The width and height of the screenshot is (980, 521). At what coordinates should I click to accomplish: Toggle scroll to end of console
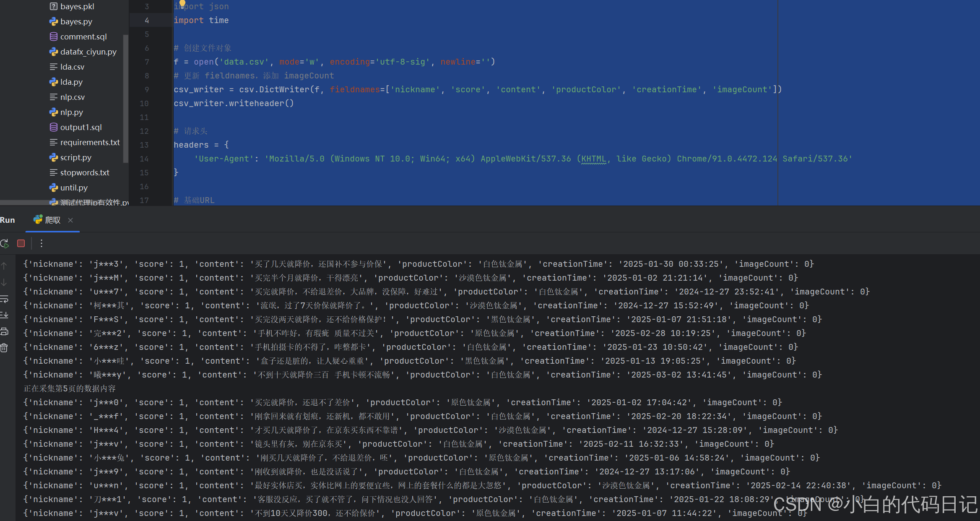(x=4, y=315)
